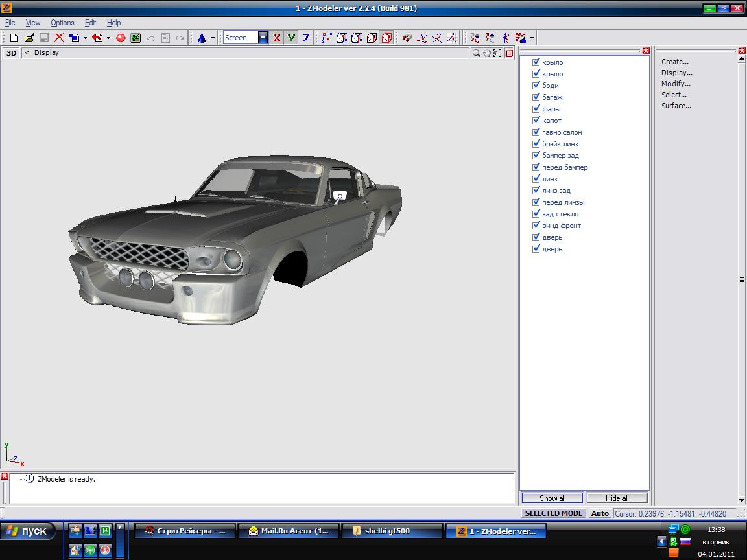Toggle the X axis button
747x560 pixels.
[277, 38]
